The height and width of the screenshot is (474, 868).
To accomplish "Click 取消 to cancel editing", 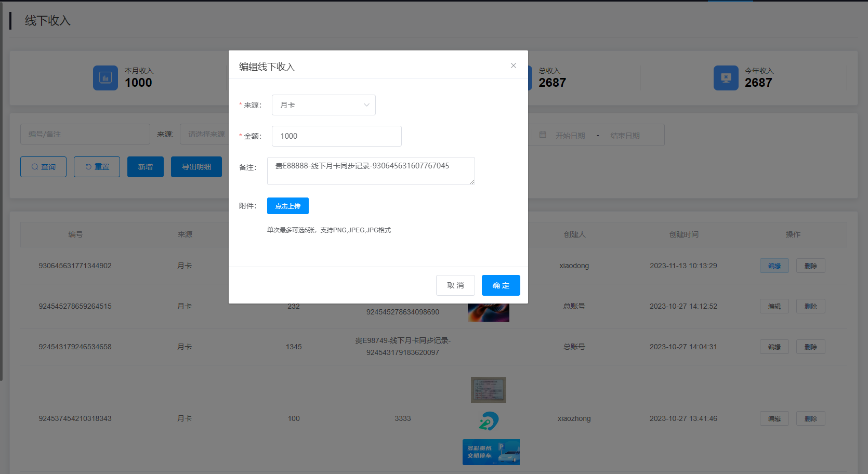I will pyautogui.click(x=455, y=285).
